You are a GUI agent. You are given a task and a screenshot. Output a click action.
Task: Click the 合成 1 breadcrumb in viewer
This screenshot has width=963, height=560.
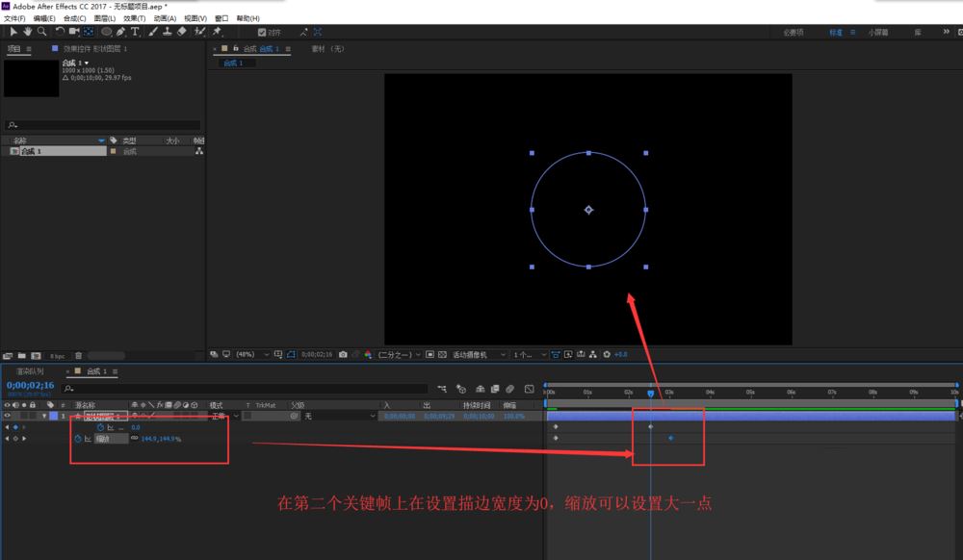point(233,64)
